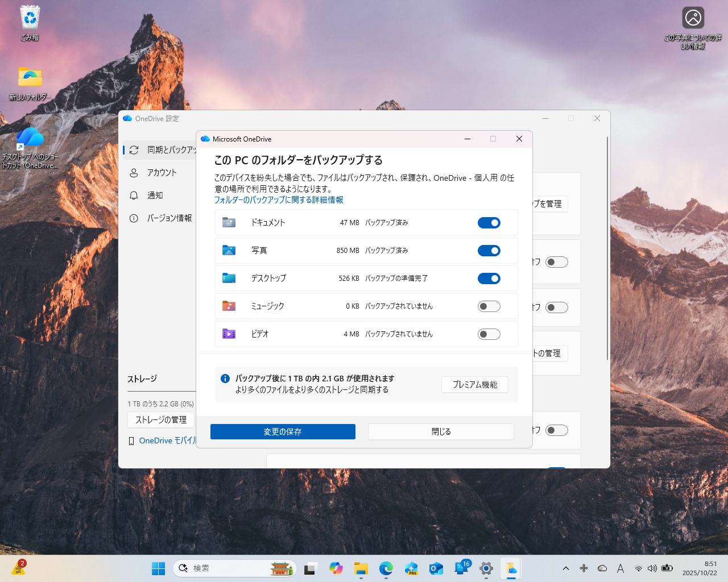Screen dimensions: 728x582
Task: Enable backup for ビデオ
Action: tap(489, 334)
